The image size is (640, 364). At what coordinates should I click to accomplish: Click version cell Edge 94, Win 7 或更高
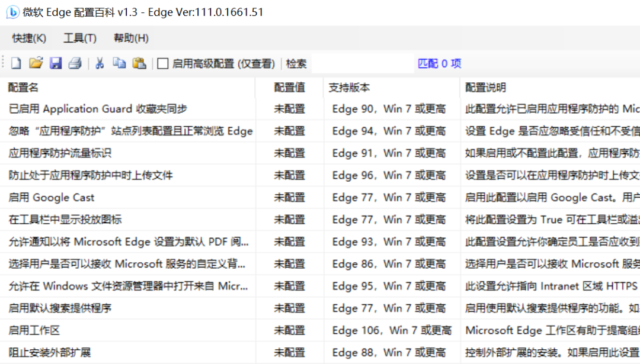pyautogui.click(x=389, y=131)
